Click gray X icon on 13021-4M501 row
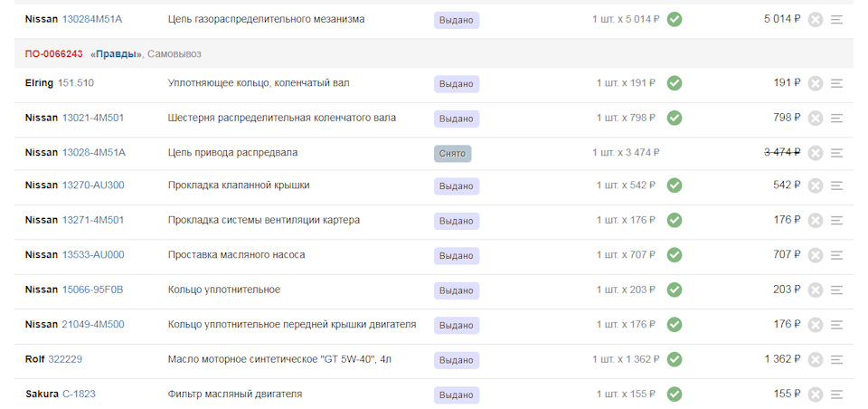 (815, 118)
